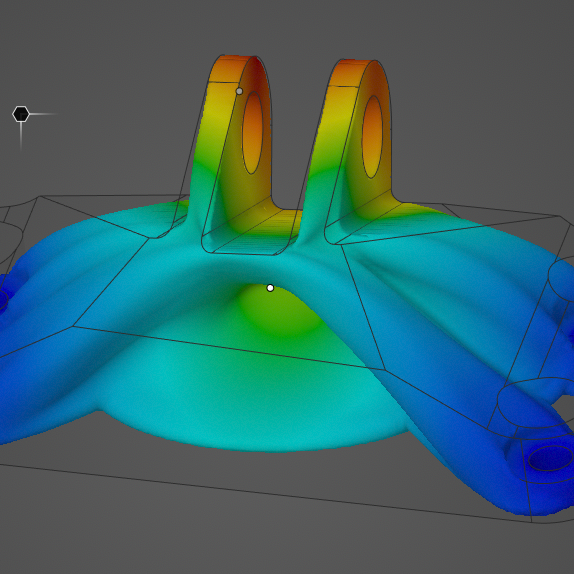This screenshot has height=574, width=574.
Task: Click the vertical axis line below the hexagon
Action: point(21,137)
